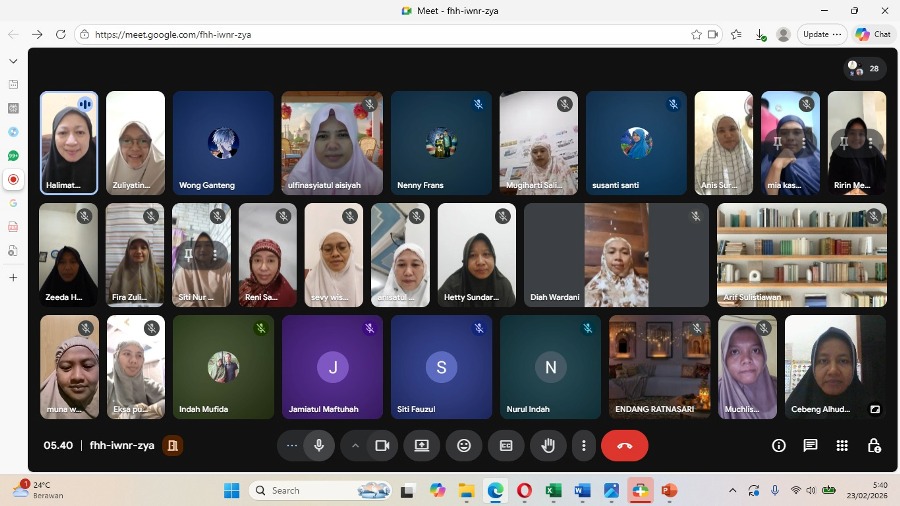Open the activities grid panel

(842, 446)
